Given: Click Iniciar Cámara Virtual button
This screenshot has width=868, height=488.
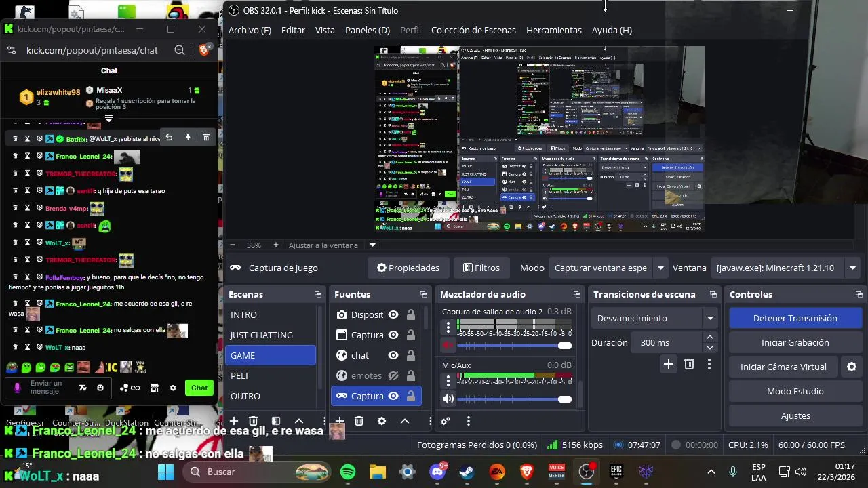Looking at the screenshot, I should [783, 367].
